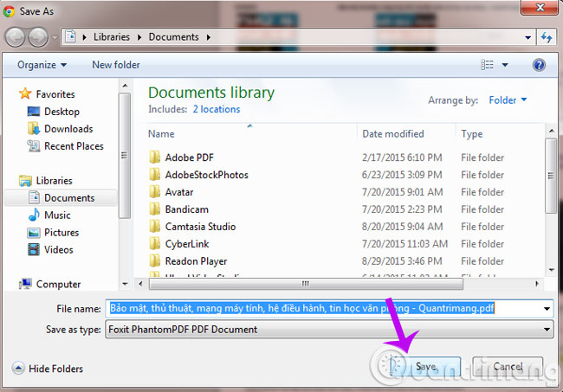This screenshot has width=563, height=392.
Task: Select the Camtasia Studio folder
Action: pos(200,227)
